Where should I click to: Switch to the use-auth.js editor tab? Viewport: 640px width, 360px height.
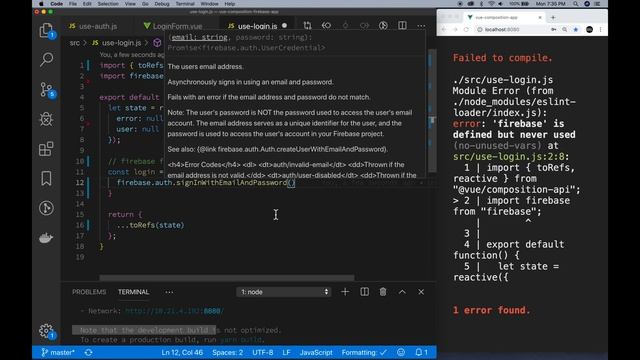click(93, 26)
